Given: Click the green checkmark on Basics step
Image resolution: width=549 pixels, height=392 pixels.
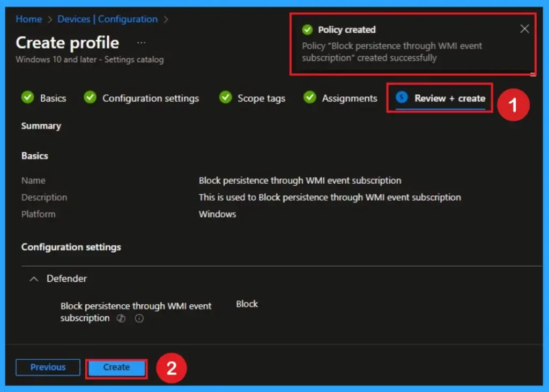Looking at the screenshot, I should (27, 98).
